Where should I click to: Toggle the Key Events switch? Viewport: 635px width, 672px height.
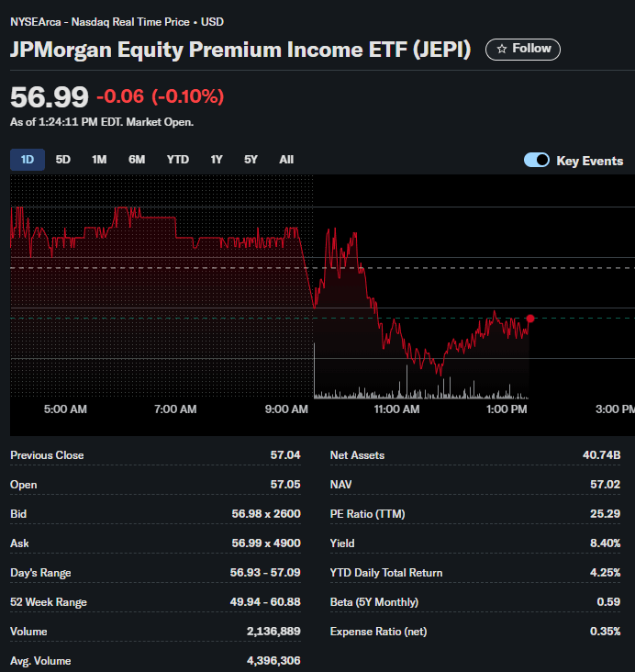pyautogui.click(x=537, y=161)
